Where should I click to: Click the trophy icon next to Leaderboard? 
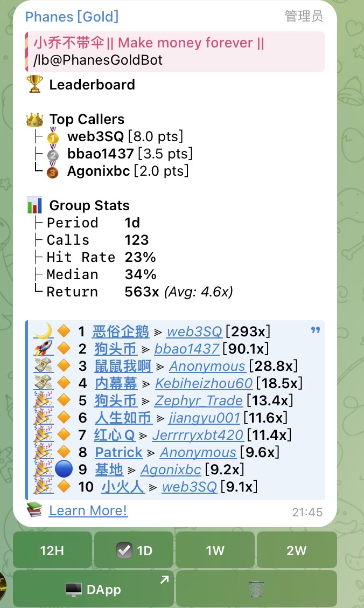34,85
